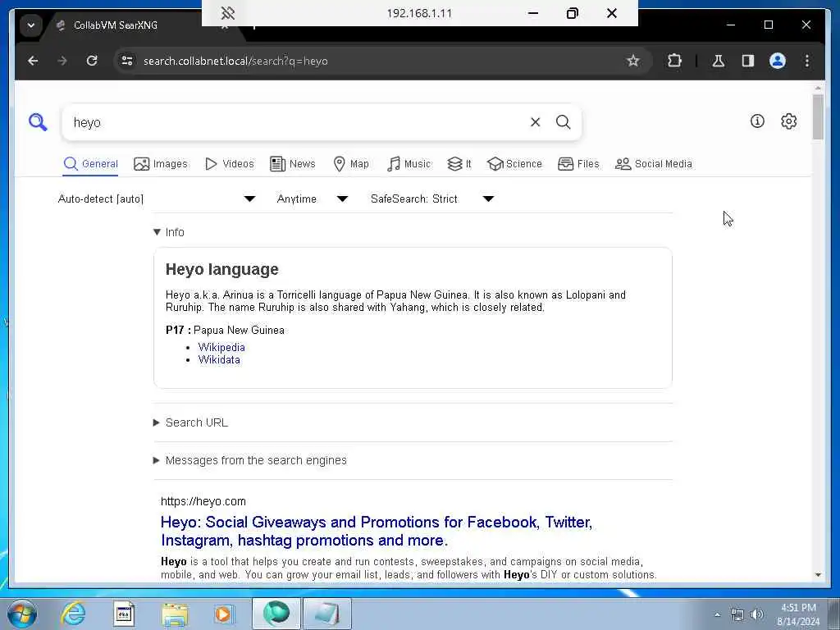Open the SafeSearch: Strict dropdown
Screen dimensions: 840x630
(431, 199)
